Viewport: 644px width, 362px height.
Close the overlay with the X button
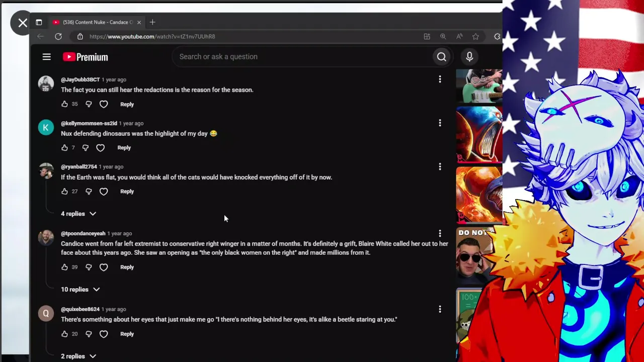tap(22, 23)
